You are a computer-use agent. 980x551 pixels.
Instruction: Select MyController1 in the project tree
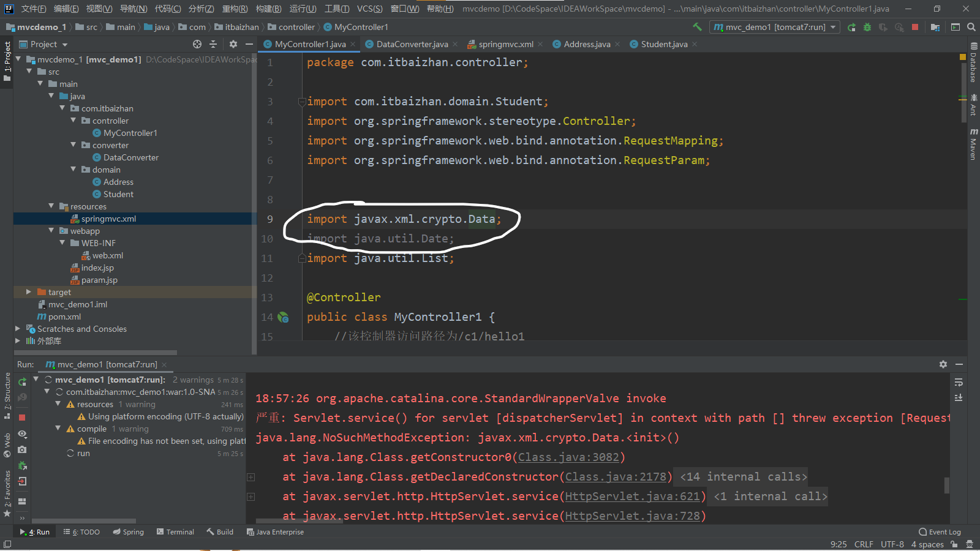tap(130, 133)
